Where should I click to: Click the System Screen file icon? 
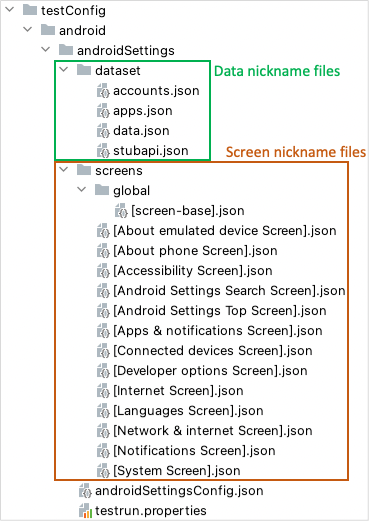[103, 471]
